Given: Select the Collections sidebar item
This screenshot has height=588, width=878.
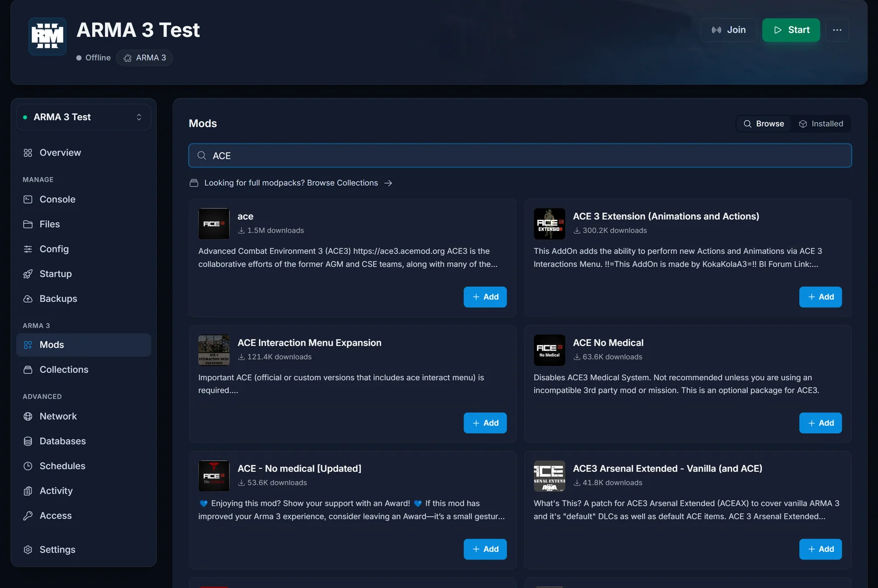Looking at the screenshot, I should click(x=83, y=370).
